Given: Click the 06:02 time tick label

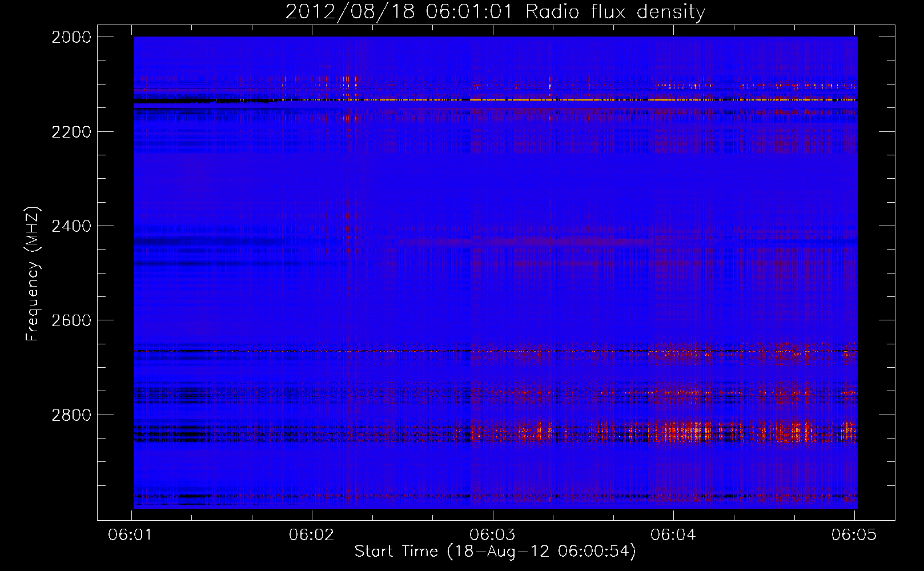Looking at the screenshot, I should click(311, 534).
